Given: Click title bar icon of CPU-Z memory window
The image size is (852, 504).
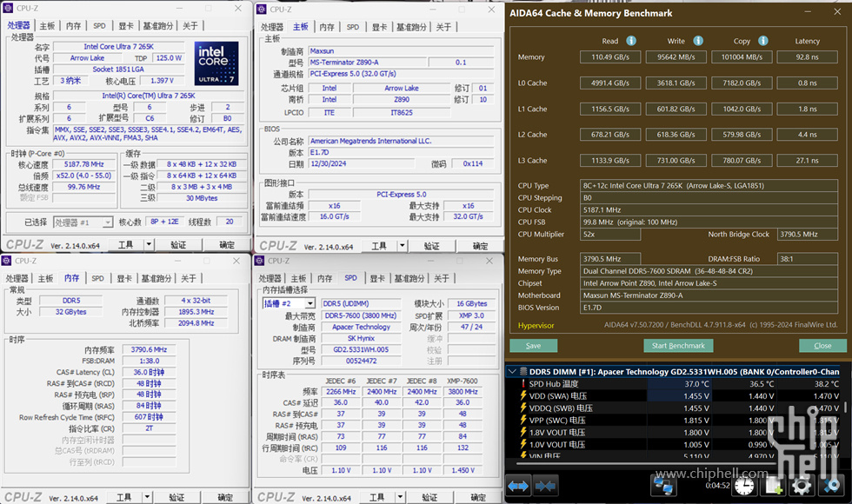Looking at the screenshot, I should pyautogui.click(x=7, y=261).
